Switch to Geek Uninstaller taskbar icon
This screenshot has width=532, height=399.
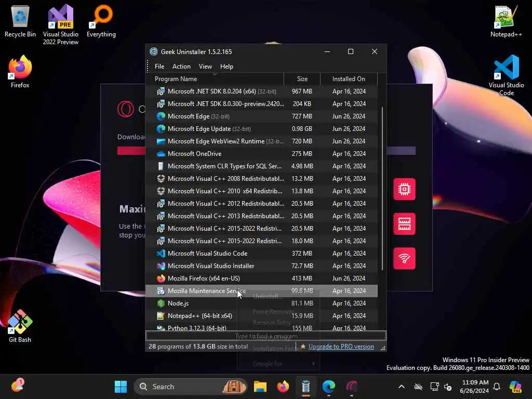305,387
